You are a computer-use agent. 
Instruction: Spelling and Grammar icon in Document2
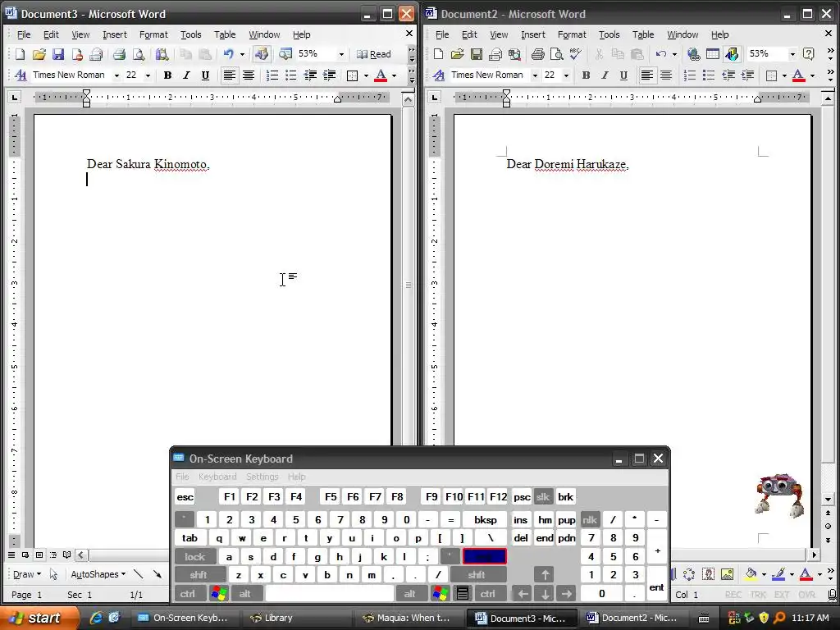[x=576, y=54]
